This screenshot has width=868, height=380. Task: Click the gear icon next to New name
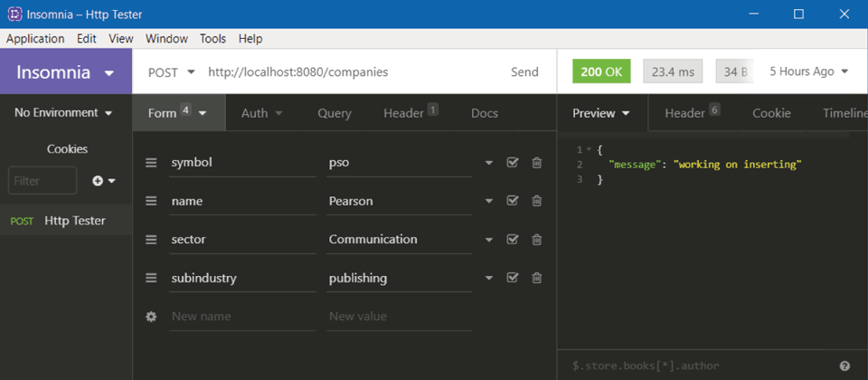coord(151,317)
